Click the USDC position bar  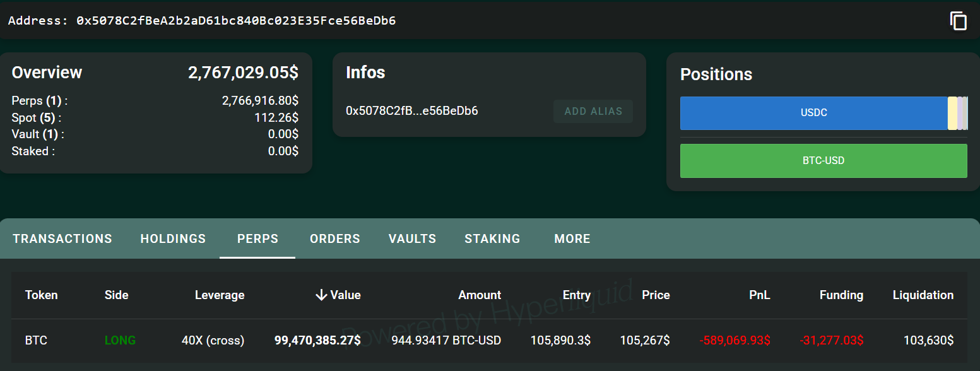(x=813, y=112)
